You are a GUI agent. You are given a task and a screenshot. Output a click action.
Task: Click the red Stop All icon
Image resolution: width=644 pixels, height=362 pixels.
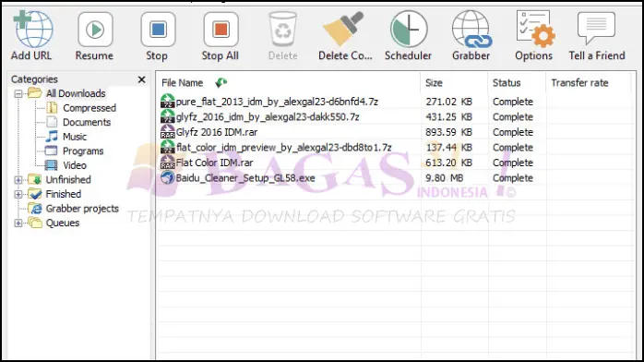click(x=221, y=30)
